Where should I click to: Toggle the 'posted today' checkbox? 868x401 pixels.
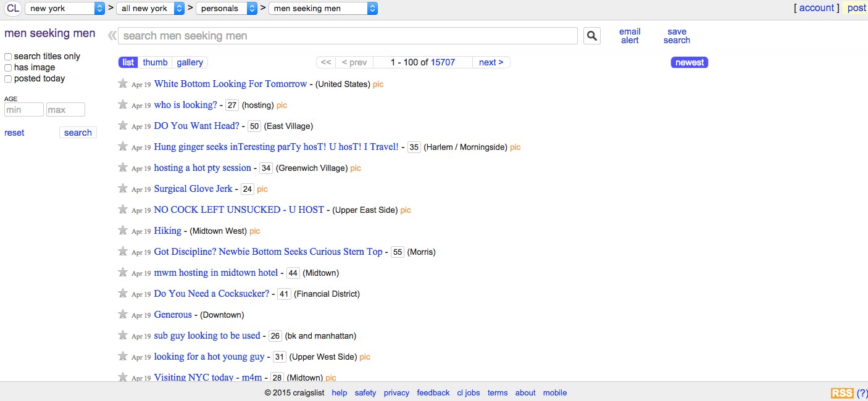coord(8,79)
